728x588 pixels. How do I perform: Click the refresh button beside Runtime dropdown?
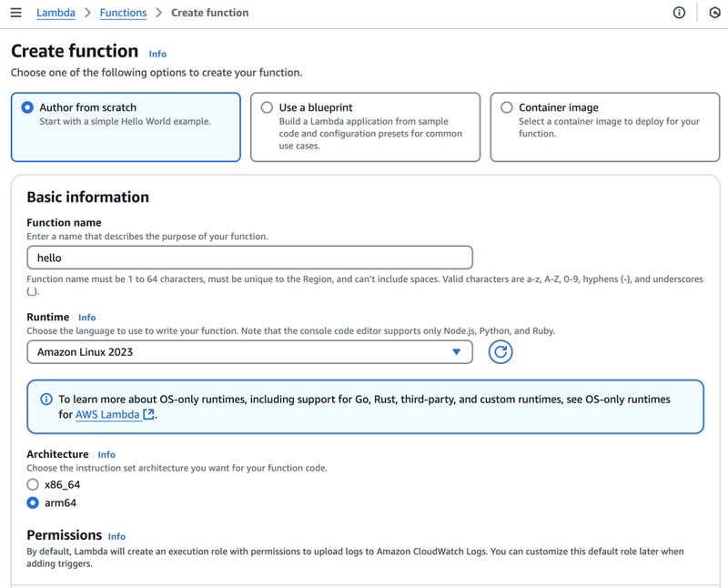click(500, 351)
